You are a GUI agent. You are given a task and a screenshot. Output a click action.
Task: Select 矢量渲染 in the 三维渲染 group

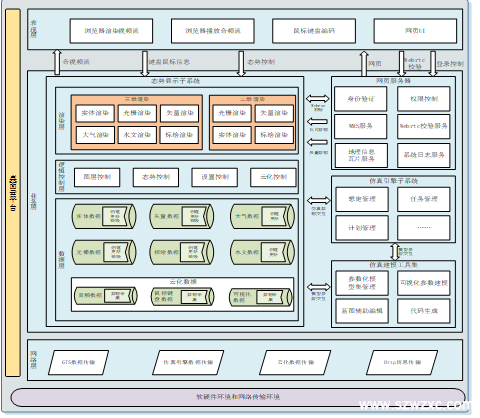pos(180,113)
